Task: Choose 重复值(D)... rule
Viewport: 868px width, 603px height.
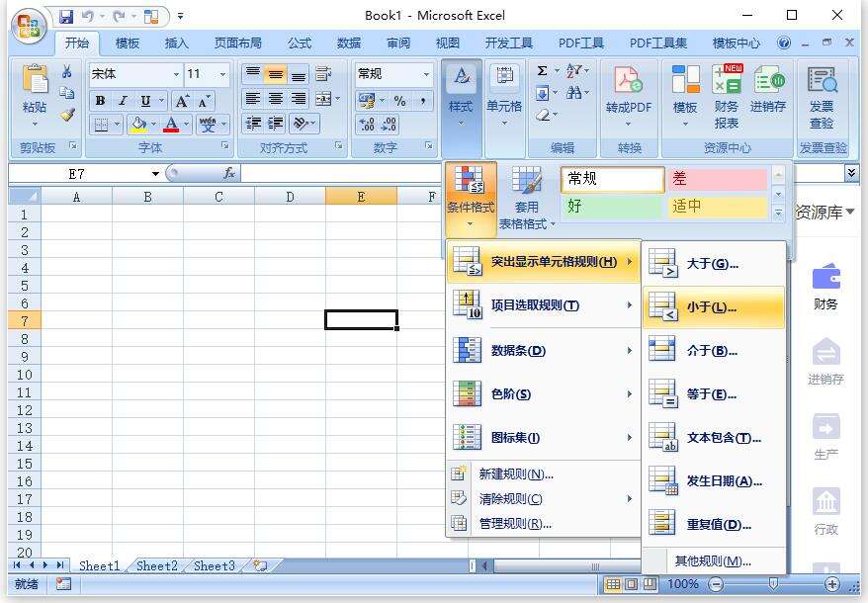Action: point(714,524)
